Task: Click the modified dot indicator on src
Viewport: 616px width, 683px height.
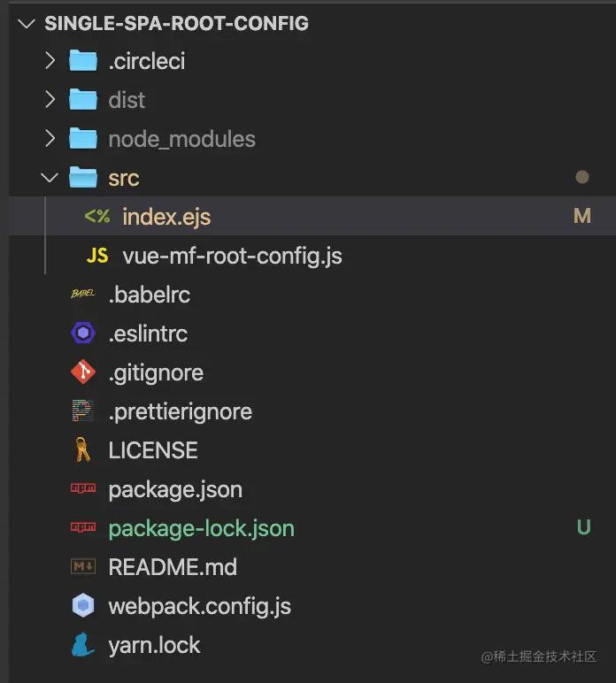Action: pos(581,178)
